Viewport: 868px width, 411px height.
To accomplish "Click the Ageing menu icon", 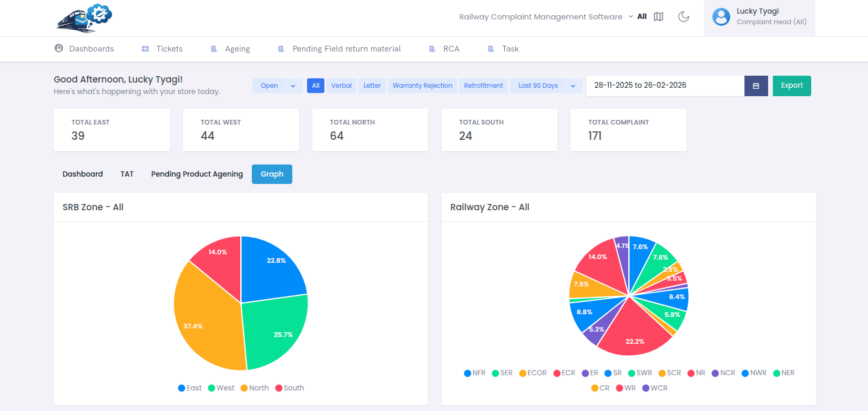I will [x=214, y=49].
